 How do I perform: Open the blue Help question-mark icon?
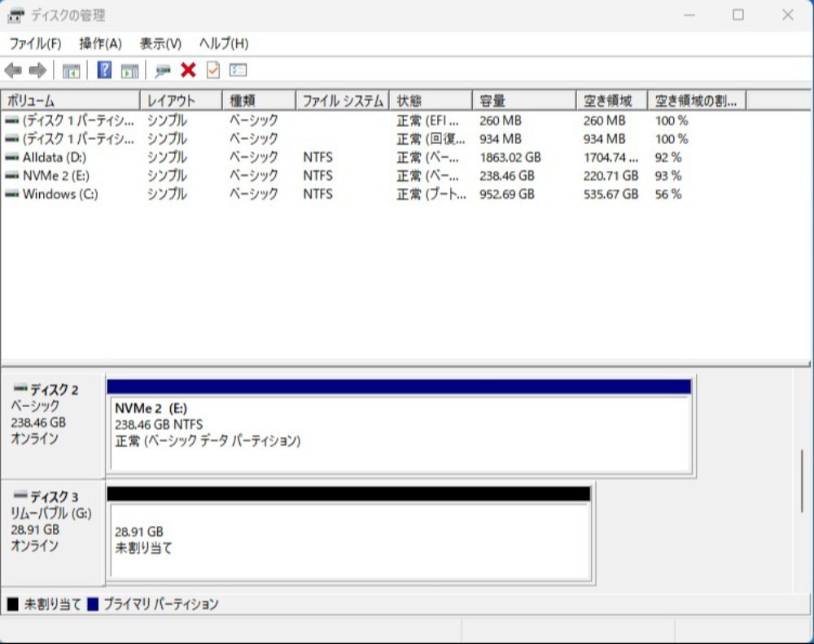(x=104, y=70)
